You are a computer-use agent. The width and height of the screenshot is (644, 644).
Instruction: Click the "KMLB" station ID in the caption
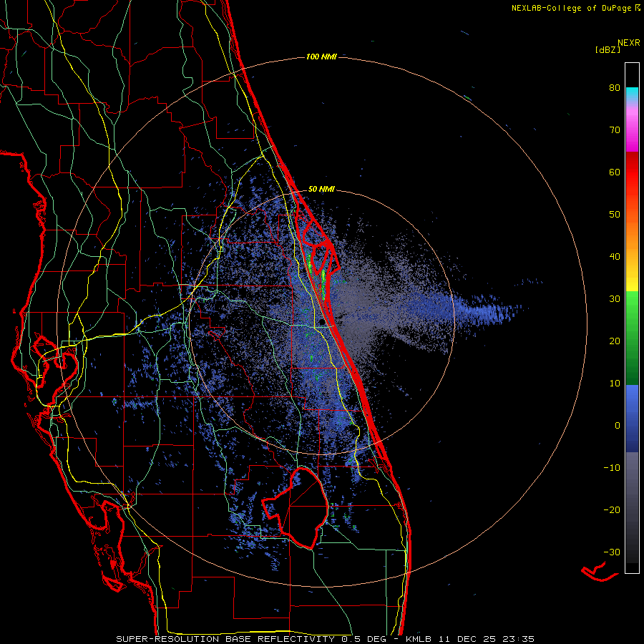click(x=419, y=639)
